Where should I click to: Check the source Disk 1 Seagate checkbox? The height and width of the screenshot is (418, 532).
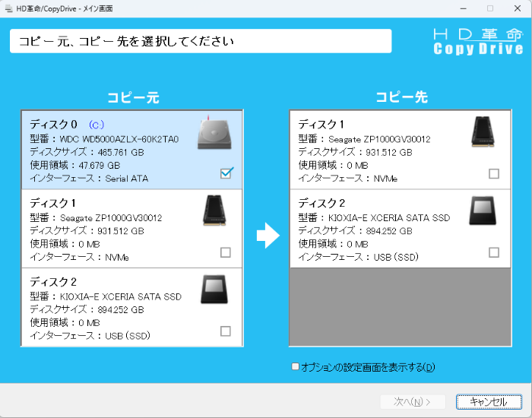[226, 252]
